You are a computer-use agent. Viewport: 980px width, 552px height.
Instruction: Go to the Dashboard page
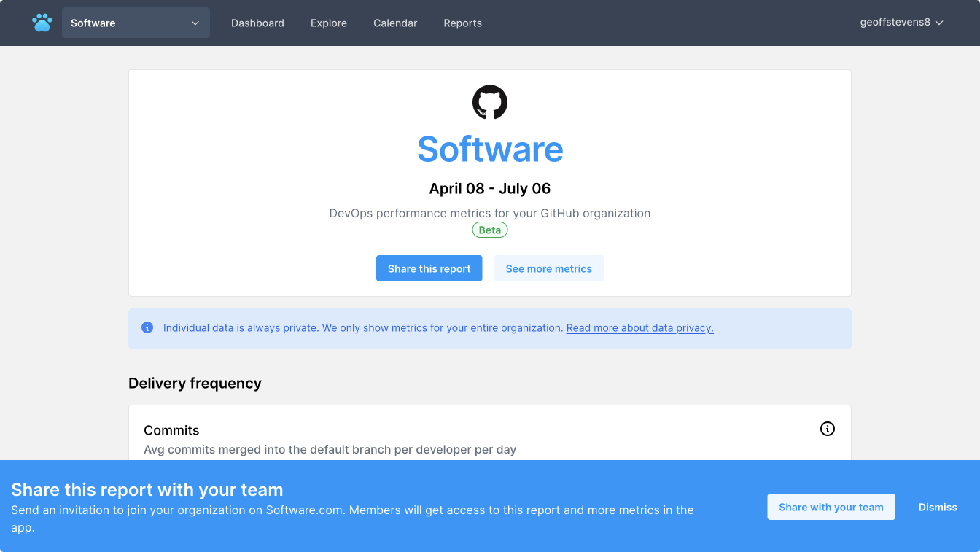click(257, 23)
